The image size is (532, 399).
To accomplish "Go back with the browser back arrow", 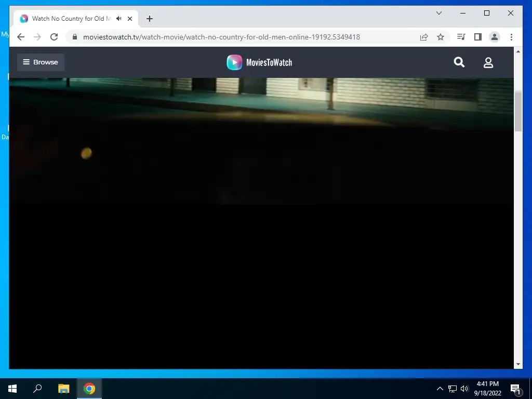I will tap(21, 37).
